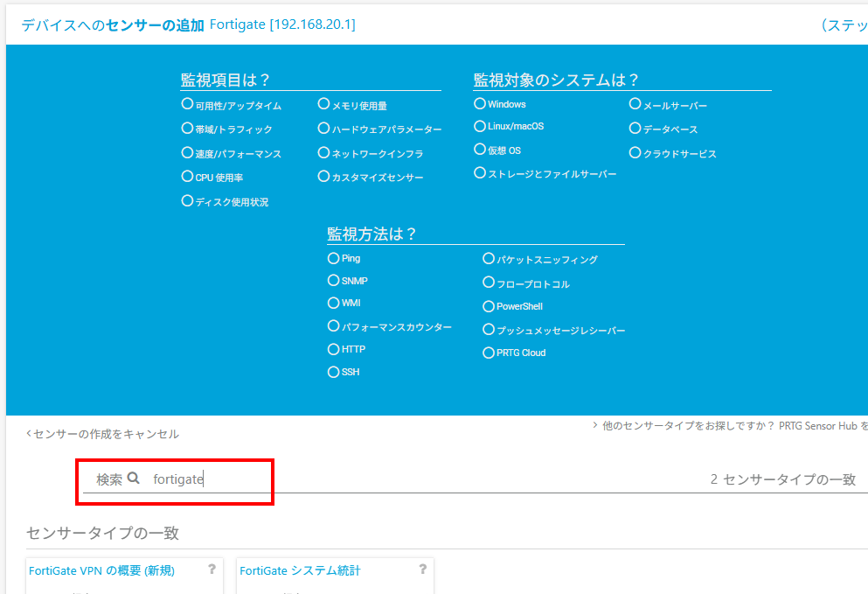
Task: Select the メモリ使用量 radio option
Action: click(323, 104)
